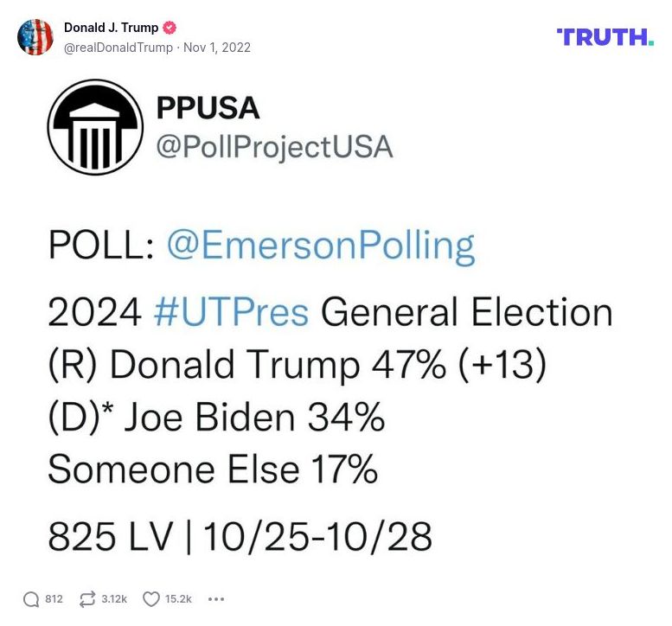
Task: Click the 15.2k likes count
Action: (179, 599)
